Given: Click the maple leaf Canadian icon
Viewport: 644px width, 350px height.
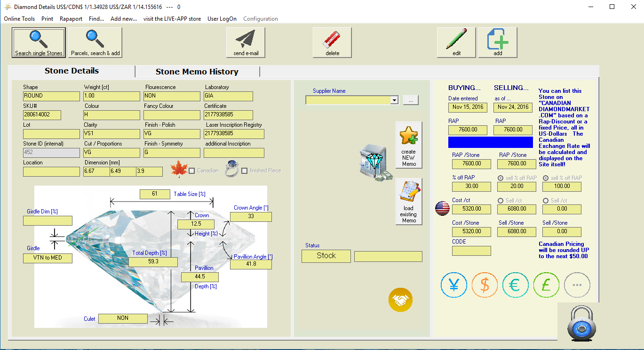Looking at the screenshot, I should pyautogui.click(x=179, y=170).
